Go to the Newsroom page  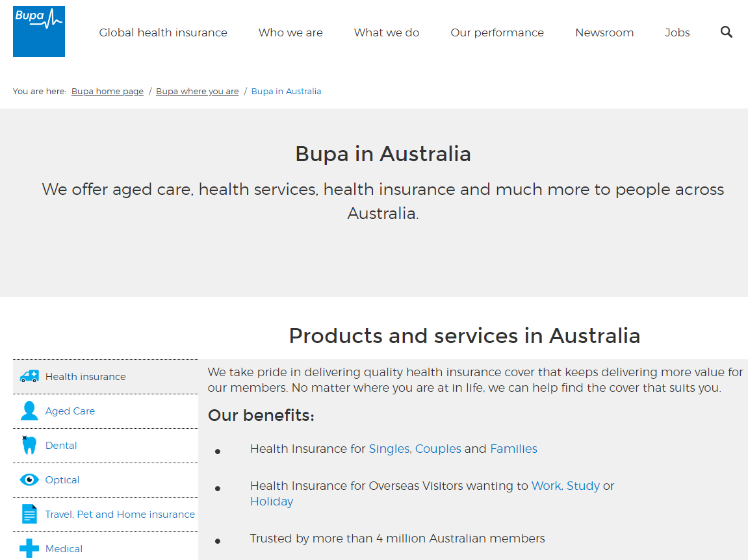pyautogui.click(x=604, y=32)
